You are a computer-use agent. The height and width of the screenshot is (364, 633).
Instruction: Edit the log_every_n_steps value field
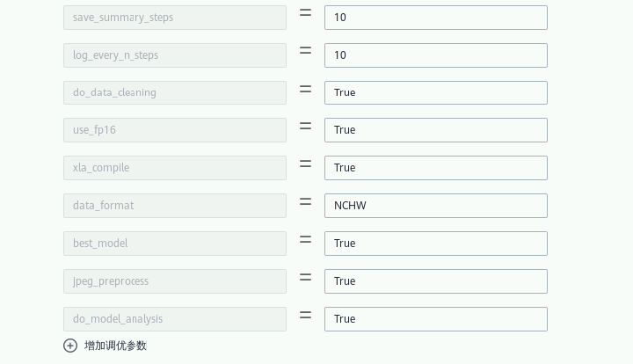[435, 55]
